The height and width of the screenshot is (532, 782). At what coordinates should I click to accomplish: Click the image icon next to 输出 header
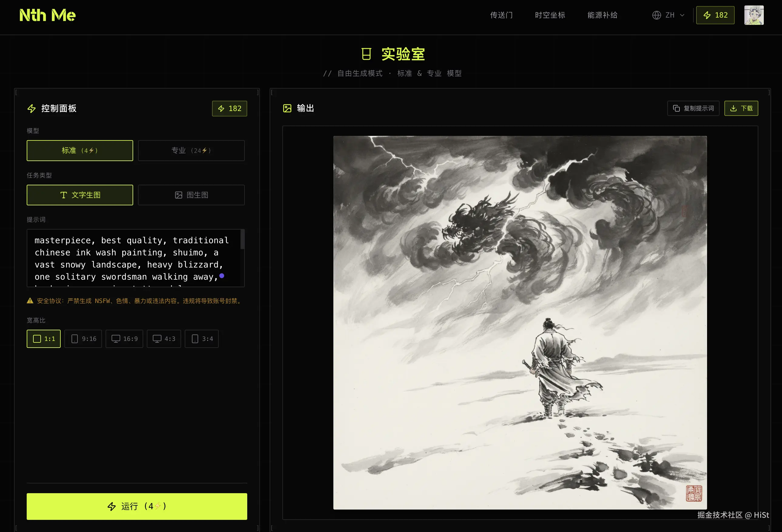[x=288, y=108]
